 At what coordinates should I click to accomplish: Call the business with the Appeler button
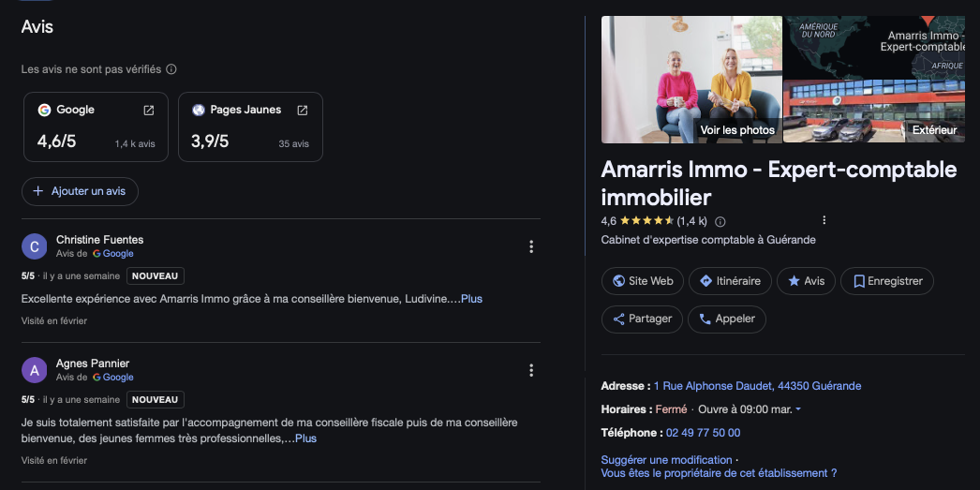click(727, 319)
